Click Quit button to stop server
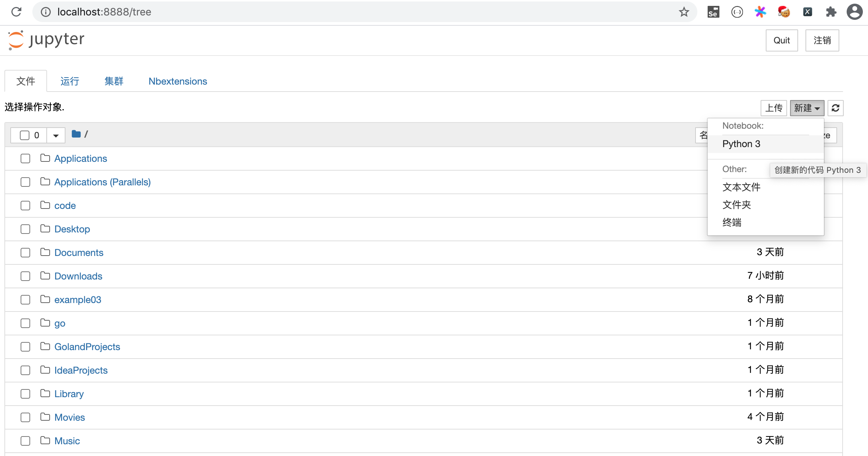This screenshot has height=456, width=868. [x=781, y=40]
